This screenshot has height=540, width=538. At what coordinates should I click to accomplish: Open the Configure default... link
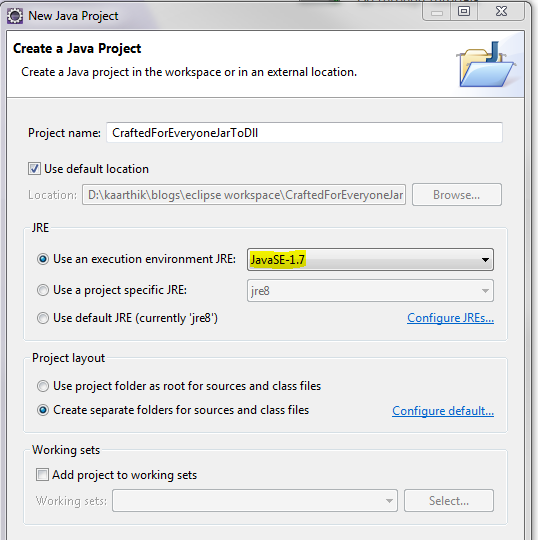click(x=443, y=411)
